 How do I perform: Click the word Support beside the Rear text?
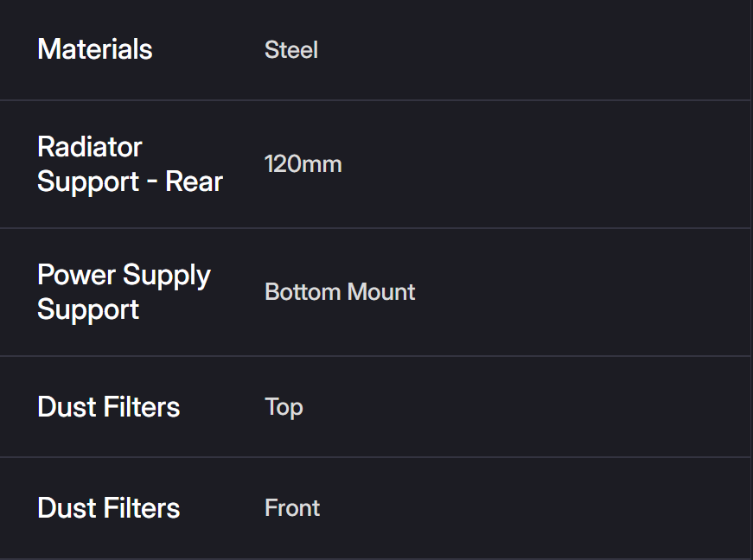[88, 181]
